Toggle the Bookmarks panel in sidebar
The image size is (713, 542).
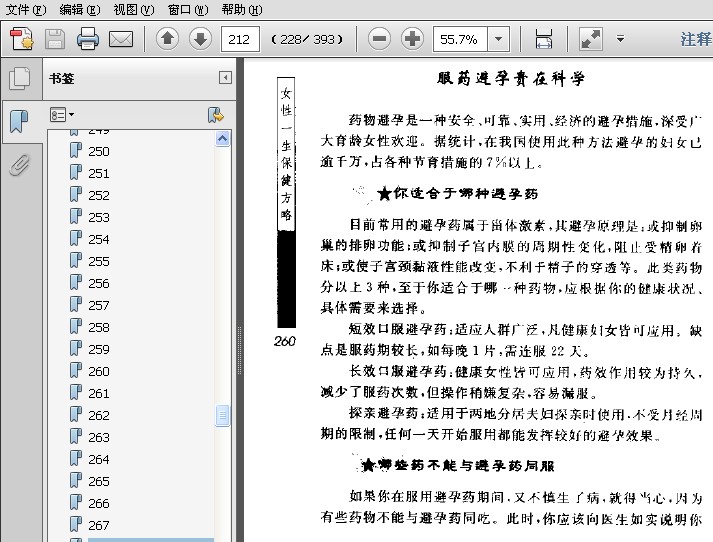point(19,121)
